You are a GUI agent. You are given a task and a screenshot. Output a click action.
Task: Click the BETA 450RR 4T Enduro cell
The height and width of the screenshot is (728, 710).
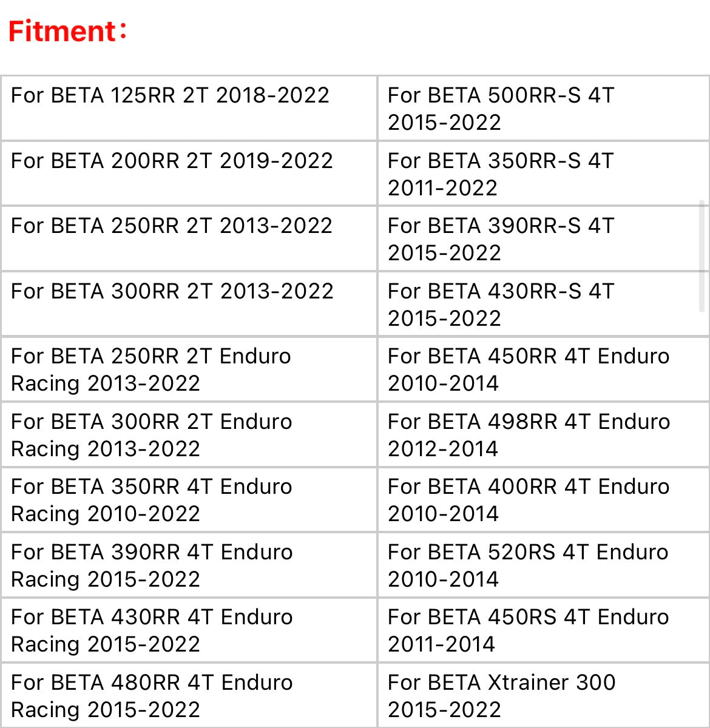(x=544, y=369)
